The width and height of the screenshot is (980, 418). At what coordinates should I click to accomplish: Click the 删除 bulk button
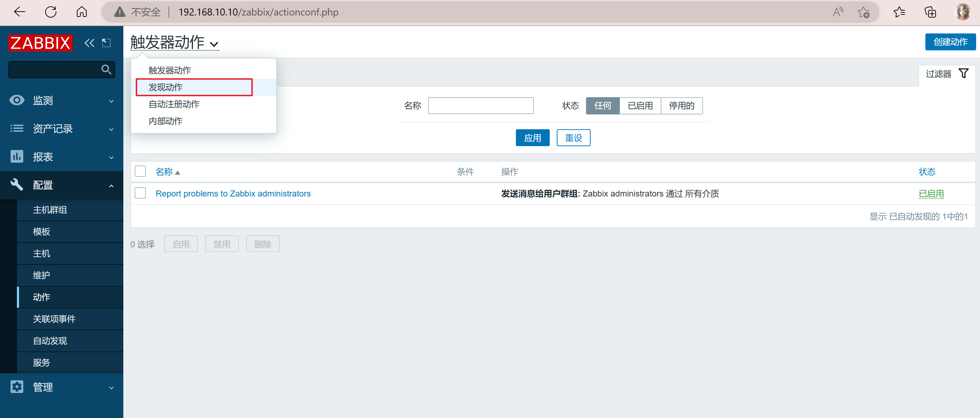(263, 244)
